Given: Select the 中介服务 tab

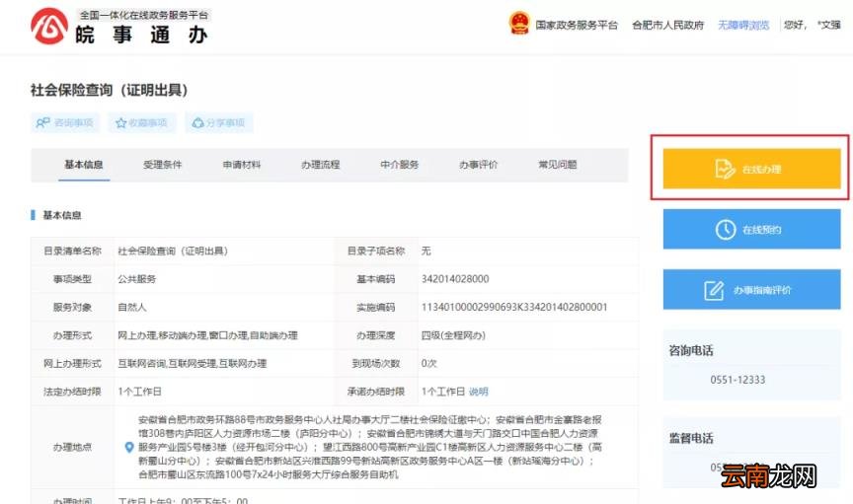Looking at the screenshot, I should 399,164.
